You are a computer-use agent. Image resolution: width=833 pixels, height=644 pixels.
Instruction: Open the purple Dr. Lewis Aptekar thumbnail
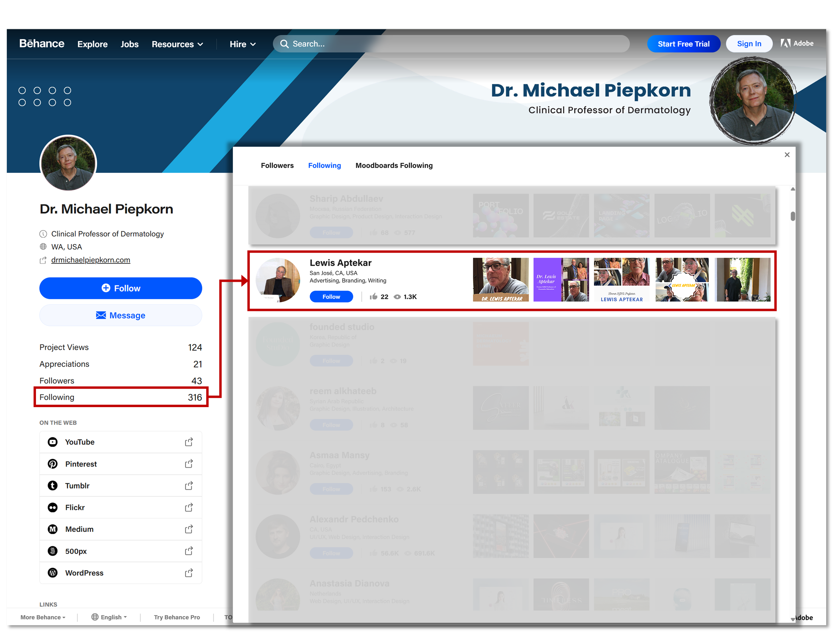point(561,280)
